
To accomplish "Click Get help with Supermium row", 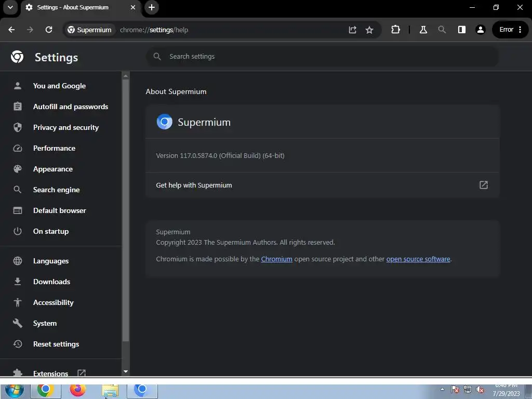I will pos(322,185).
